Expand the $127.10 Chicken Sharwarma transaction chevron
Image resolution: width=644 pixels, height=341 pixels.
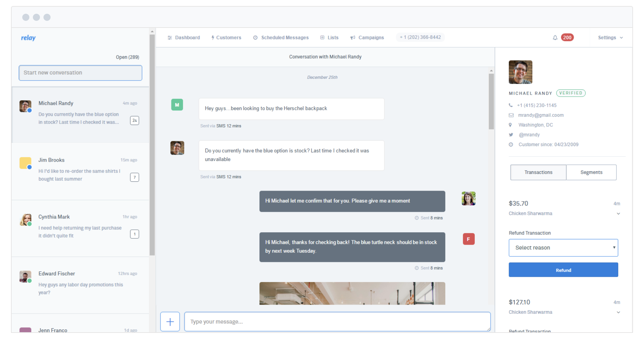coord(618,312)
